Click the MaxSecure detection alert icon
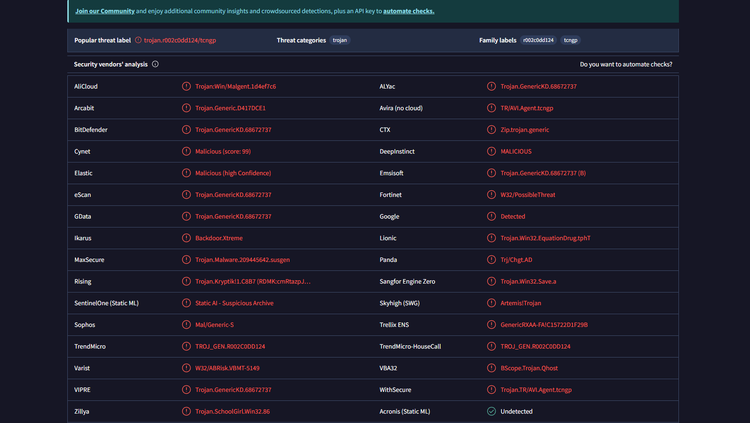 click(x=186, y=260)
